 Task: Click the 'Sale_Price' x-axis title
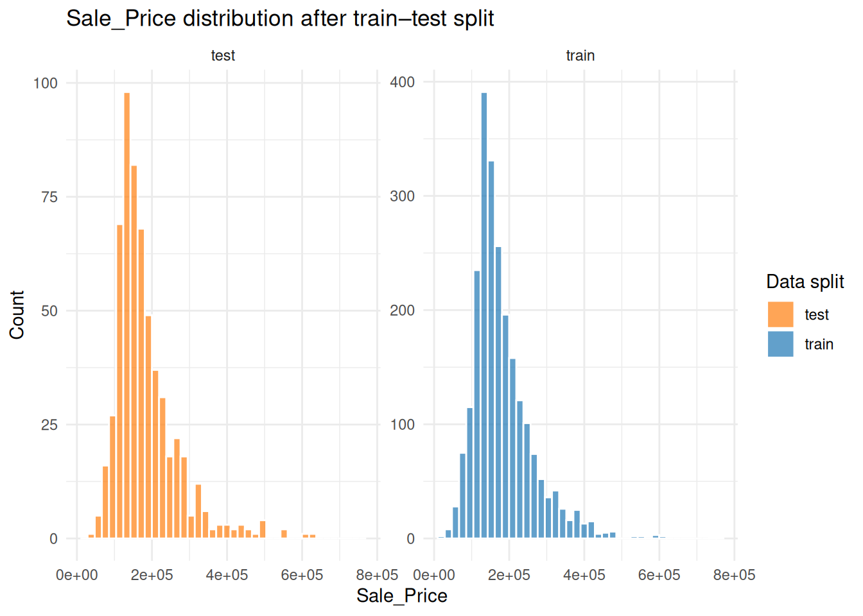point(401,596)
